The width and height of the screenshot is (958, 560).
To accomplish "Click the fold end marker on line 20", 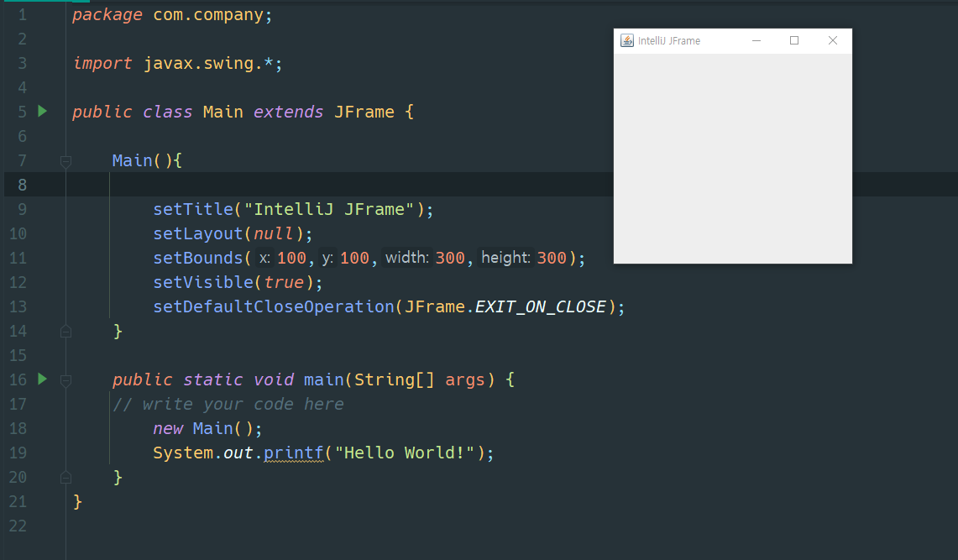I will click(x=66, y=478).
